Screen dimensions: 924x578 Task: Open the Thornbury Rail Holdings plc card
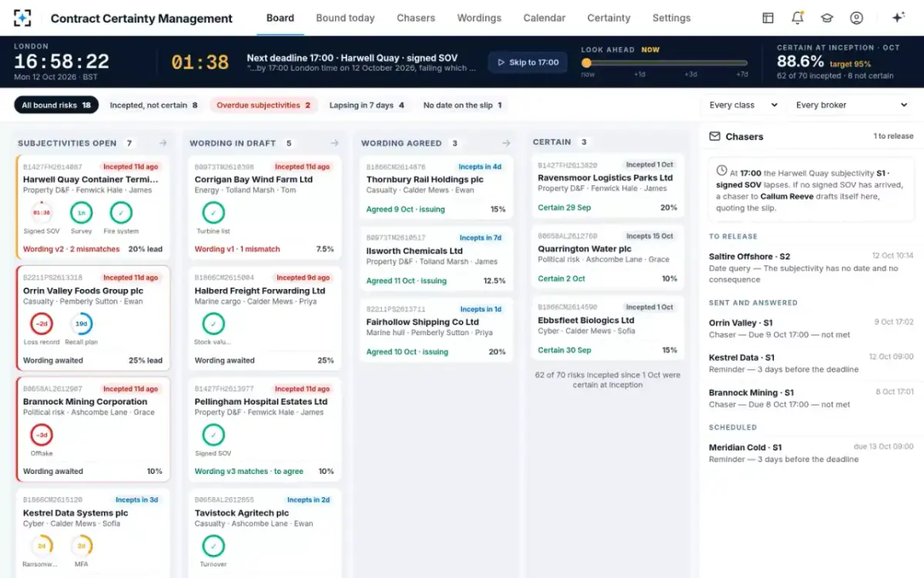436,189
